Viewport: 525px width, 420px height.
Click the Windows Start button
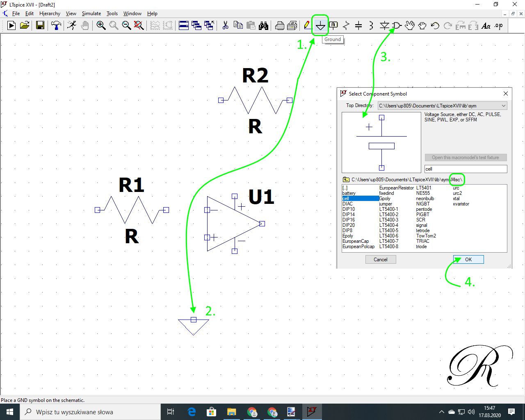[10, 412]
